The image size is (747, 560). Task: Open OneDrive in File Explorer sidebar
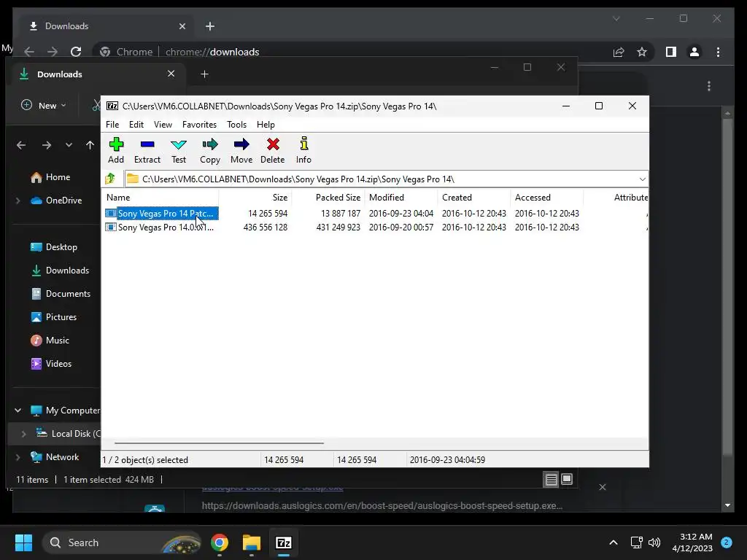coord(56,201)
